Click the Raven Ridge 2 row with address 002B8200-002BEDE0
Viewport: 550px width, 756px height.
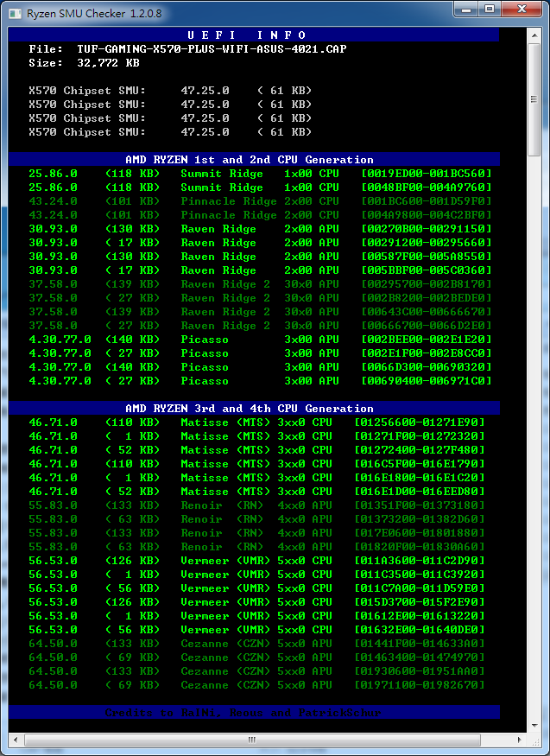click(x=260, y=298)
